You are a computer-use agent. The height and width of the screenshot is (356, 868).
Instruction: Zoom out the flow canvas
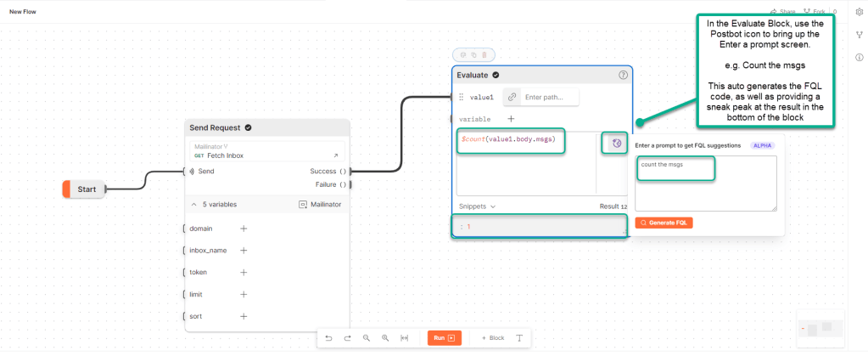tap(367, 338)
